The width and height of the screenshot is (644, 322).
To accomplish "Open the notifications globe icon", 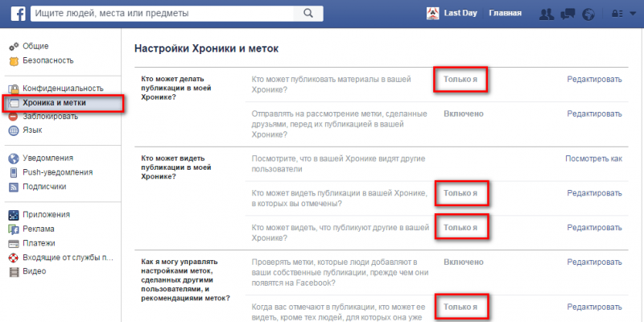I will point(588,14).
